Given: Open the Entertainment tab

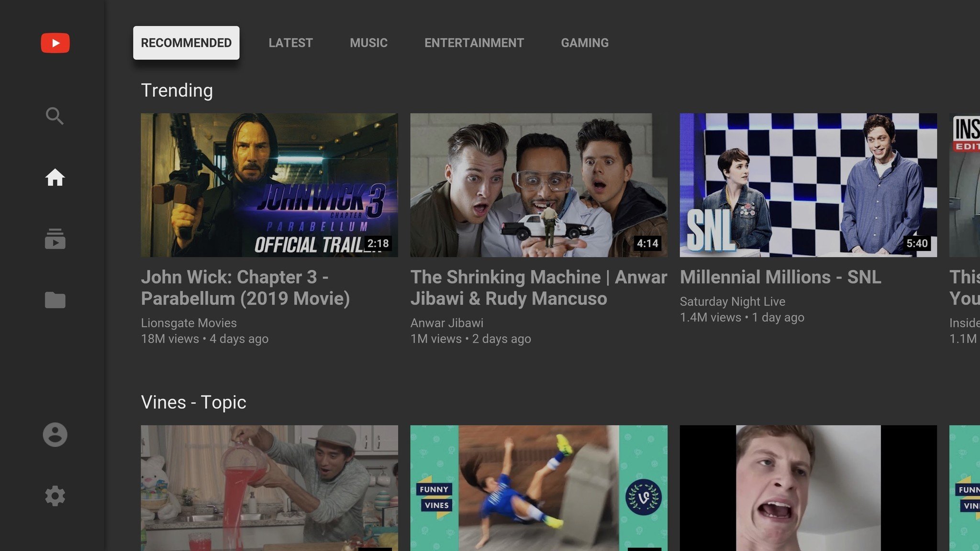Looking at the screenshot, I should 474,43.
